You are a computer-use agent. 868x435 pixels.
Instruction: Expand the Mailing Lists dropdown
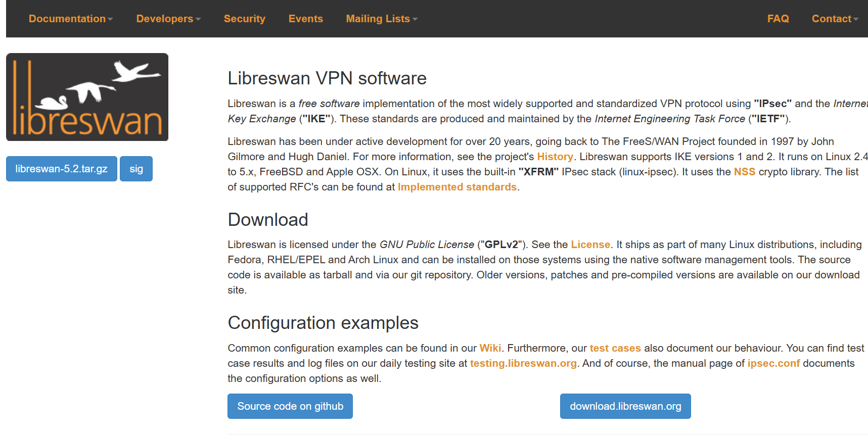pyautogui.click(x=382, y=19)
